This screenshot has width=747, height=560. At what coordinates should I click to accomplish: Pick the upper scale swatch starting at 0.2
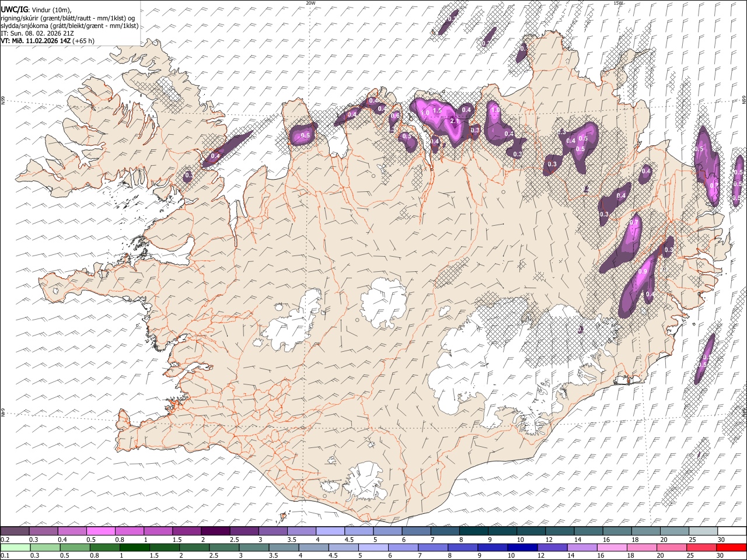(x=15, y=531)
